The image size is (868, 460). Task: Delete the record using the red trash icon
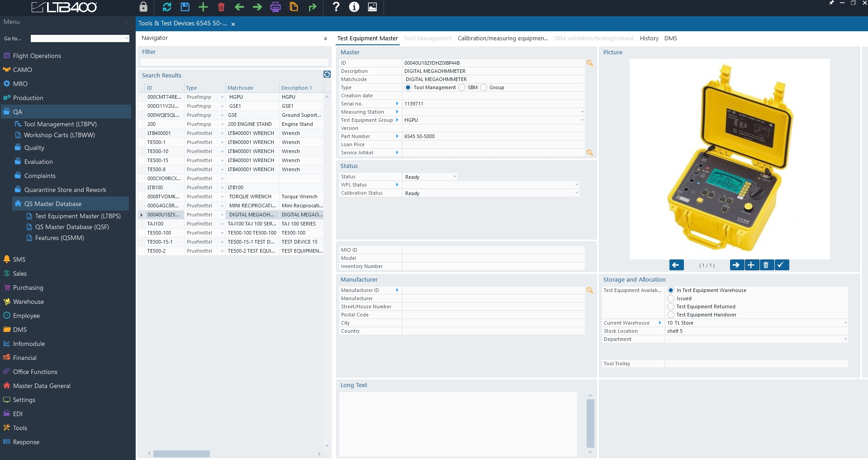point(221,7)
